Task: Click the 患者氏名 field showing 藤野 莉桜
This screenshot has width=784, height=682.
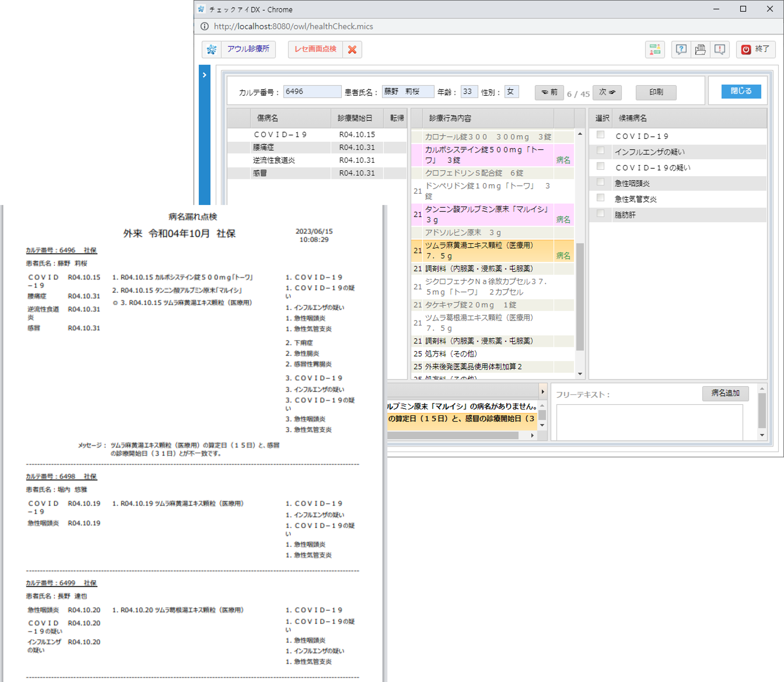Action: tap(408, 92)
